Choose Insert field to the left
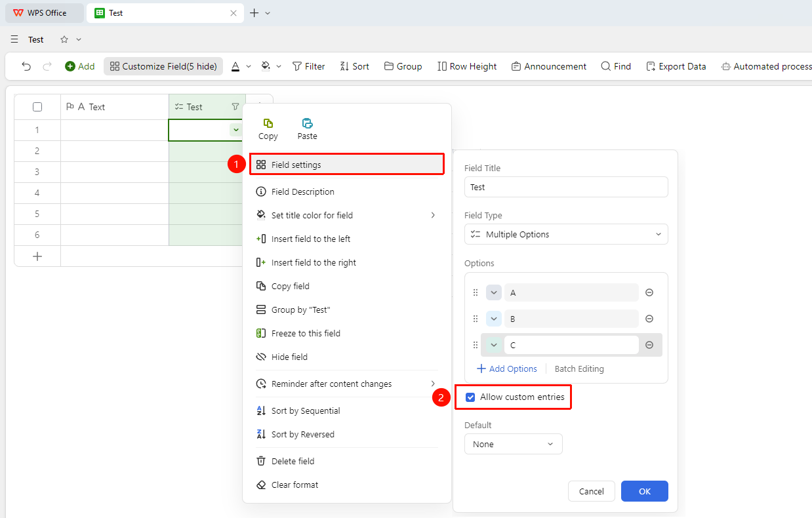This screenshot has width=812, height=518. click(x=346, y=239)
